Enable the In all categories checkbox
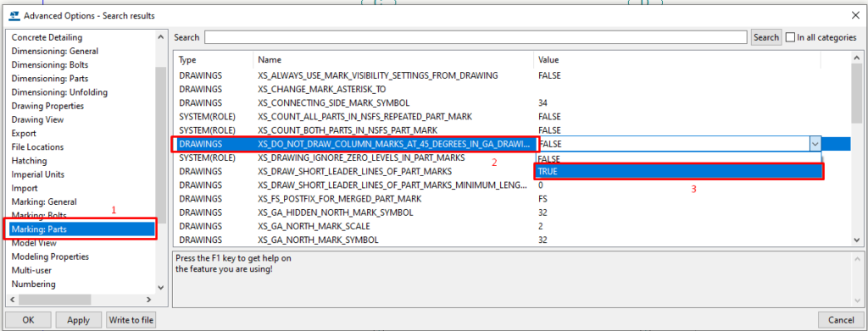Screen dimensions: 868x331 [790, 37]
